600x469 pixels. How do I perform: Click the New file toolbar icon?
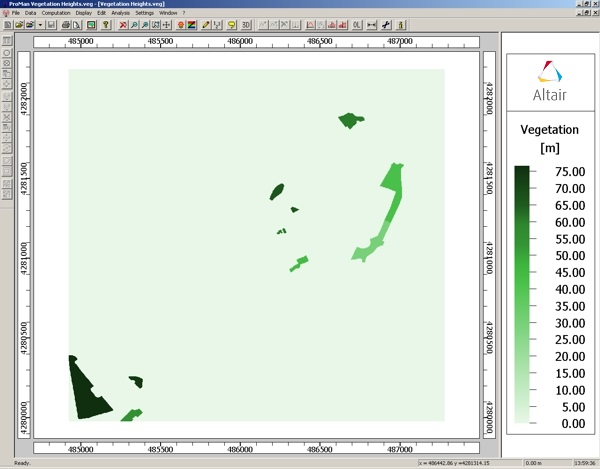point(7,24)
